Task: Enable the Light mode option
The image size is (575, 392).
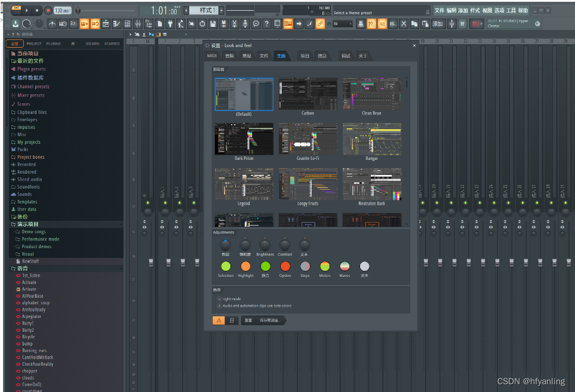Action: pyautogui.click(x=219, y=298)
